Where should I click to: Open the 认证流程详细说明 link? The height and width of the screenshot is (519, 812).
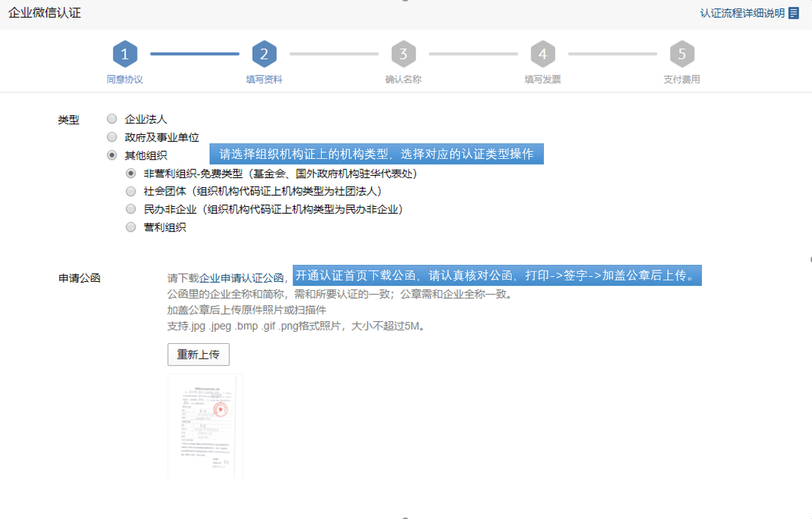[x=741, y=13]
